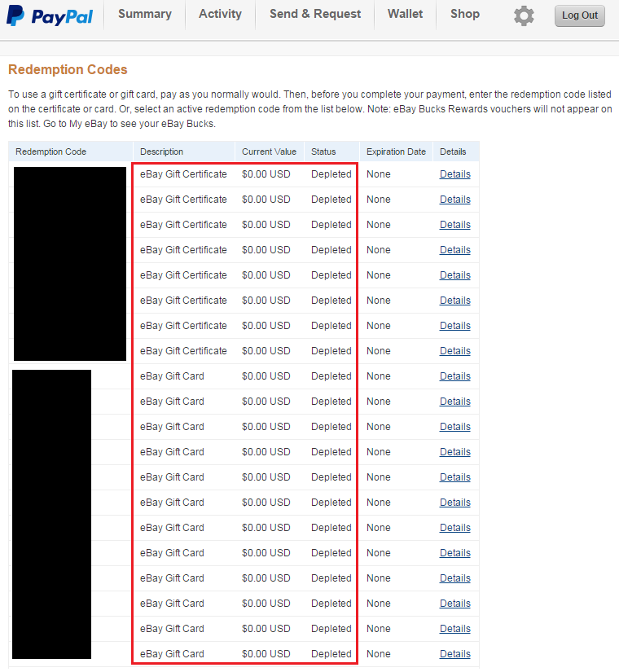The height and width of the screenshot is (672, 619).
Task: Open the settings gear icon
Action: (524, 16)
